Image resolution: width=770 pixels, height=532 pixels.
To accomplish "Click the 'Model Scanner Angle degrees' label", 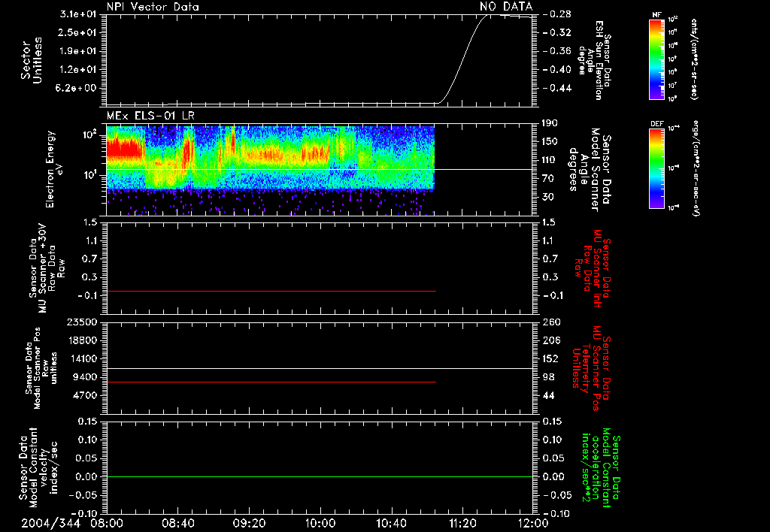I will pyautogui.click(x=590, y=170).
